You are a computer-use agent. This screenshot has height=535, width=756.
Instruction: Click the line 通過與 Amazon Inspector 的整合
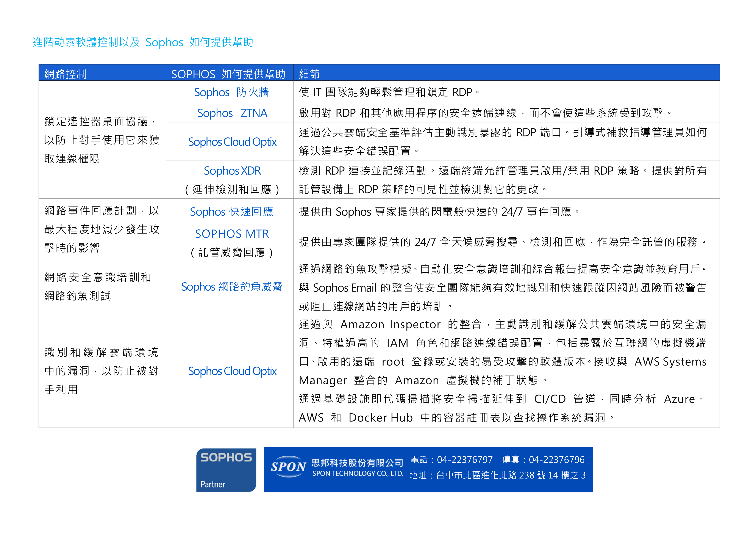coord(503,325)
